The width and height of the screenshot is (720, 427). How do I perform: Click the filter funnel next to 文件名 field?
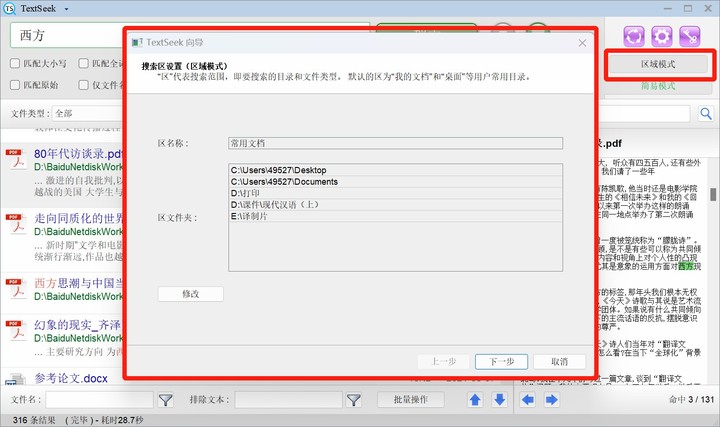click(165, 400)
